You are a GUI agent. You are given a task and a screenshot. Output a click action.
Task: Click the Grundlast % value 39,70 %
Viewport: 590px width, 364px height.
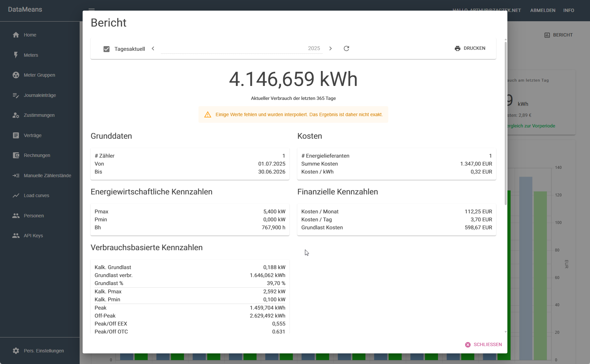coord(276,283)
